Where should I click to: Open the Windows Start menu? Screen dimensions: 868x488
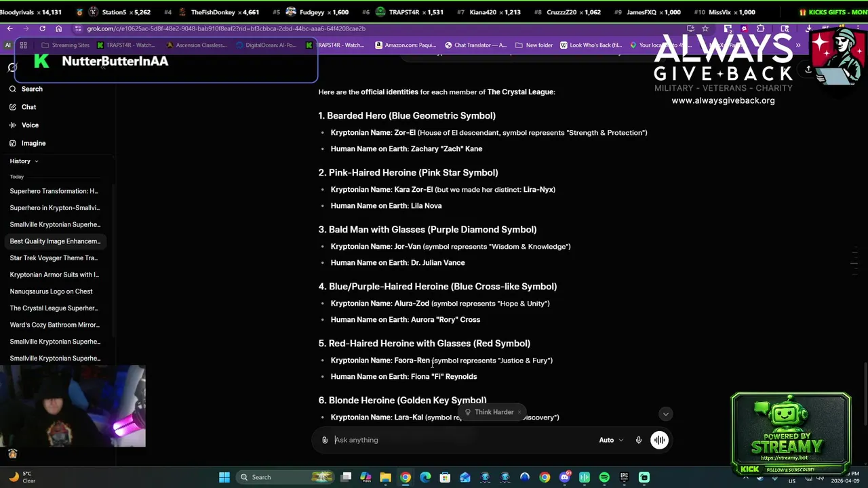224,477
